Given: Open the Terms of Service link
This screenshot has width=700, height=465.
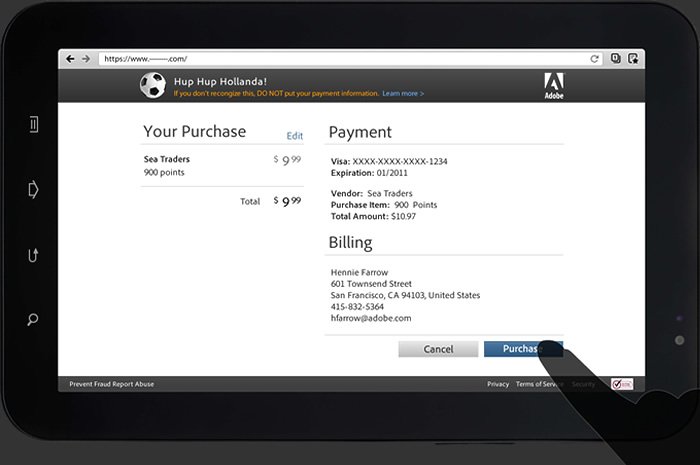Looking at the screenshot, I should [539, 384].
